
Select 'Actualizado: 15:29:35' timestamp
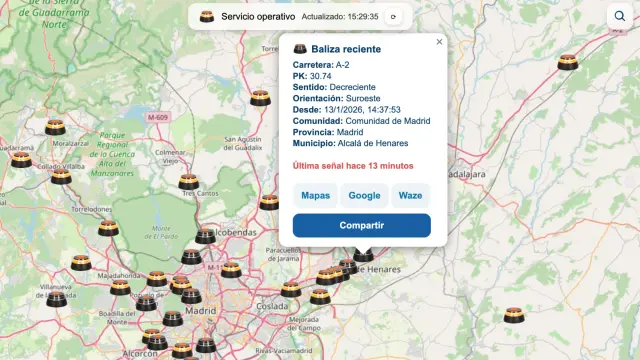340,17
